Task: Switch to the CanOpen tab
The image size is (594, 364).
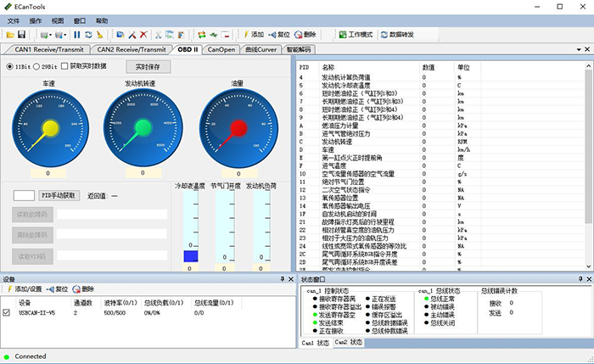Action: [221, 50]
